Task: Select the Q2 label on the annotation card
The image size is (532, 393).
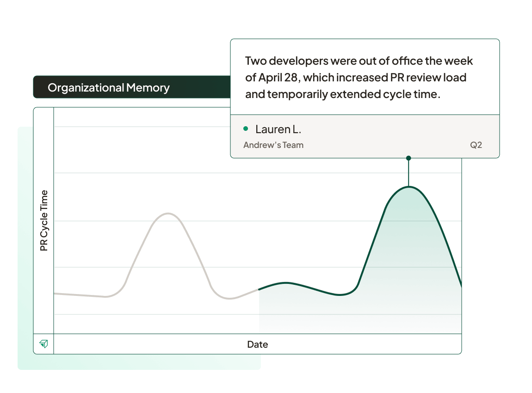Action: click(476, 145)
